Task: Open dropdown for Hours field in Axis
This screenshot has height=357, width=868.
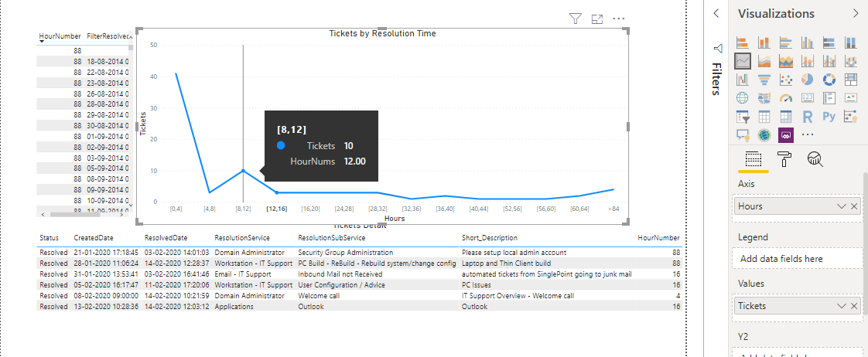Action: (x=842, y=206)
